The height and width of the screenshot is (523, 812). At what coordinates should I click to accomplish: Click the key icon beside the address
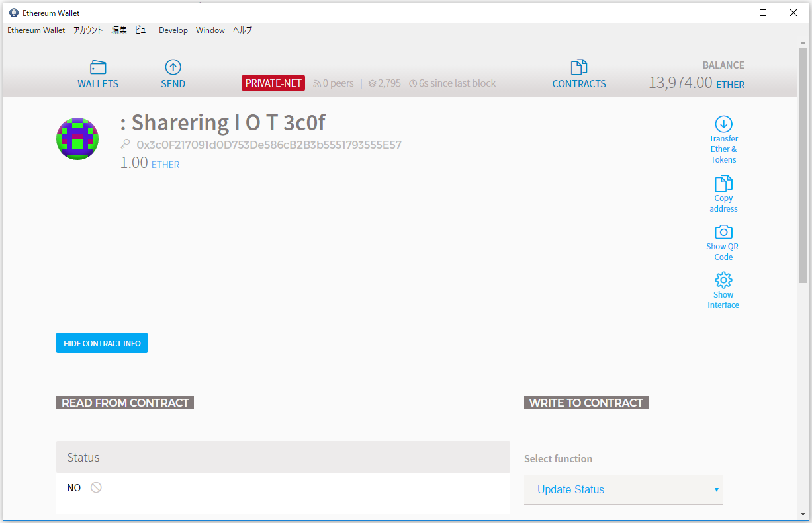coord(125,145)
